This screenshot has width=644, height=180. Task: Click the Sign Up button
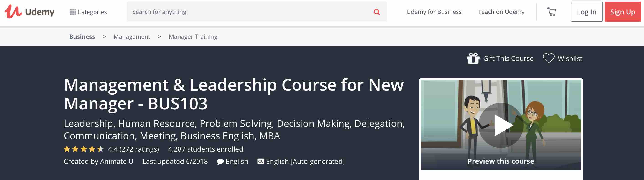(623, 12)
